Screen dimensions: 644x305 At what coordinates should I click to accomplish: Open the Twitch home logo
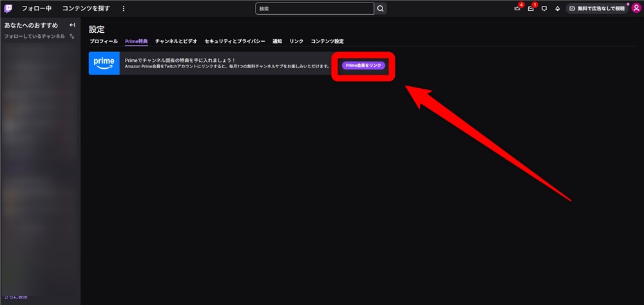tap(8, 8)
